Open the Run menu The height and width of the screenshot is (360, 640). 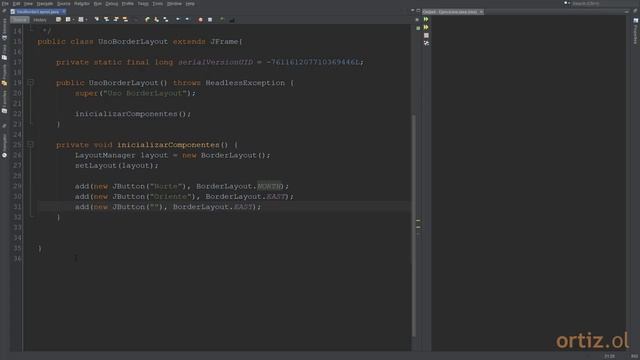[x=98, y=4]
